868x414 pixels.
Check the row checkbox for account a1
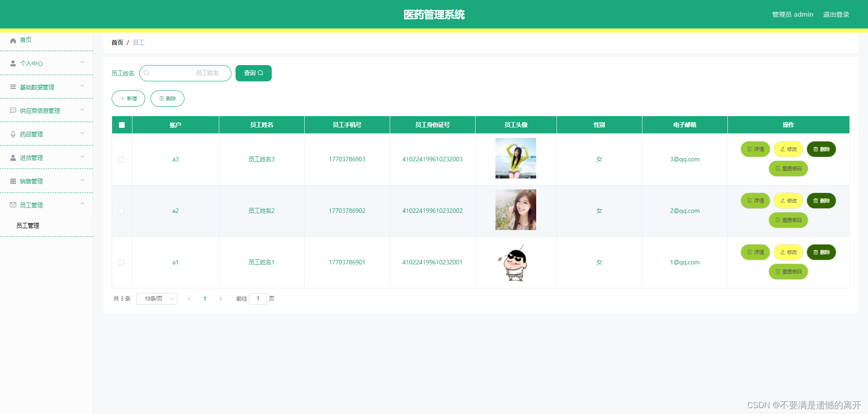pos(121,262)
